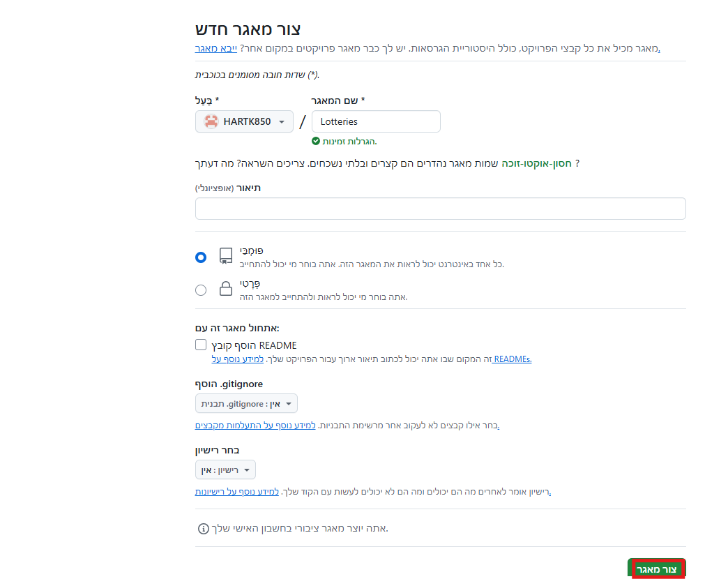The height and width of the screenshot is (579, 728).
Task: Click the public repository book icon
Action: click(226, 256)
